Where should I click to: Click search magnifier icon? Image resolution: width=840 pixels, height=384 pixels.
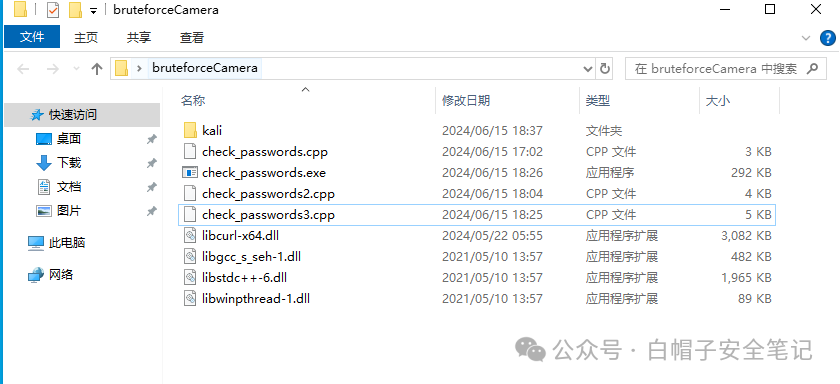812,69
